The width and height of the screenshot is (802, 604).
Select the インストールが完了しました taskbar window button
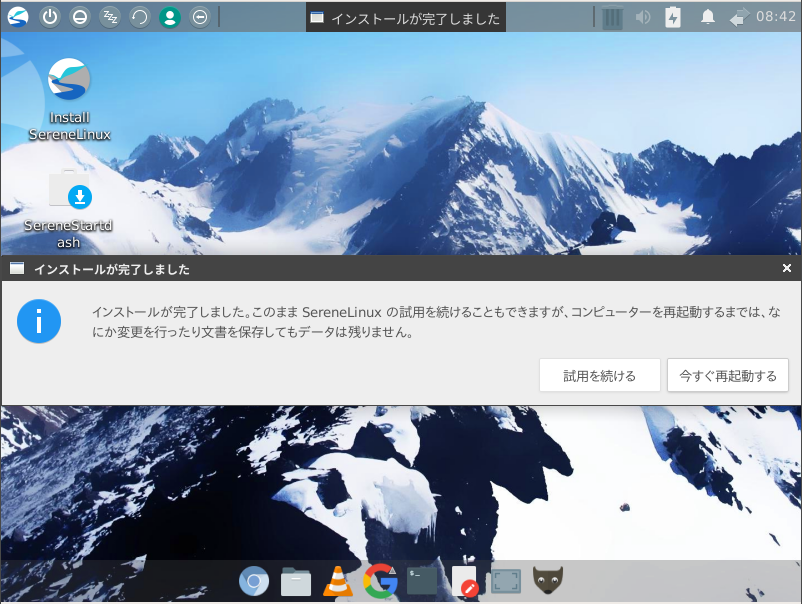point(406,17)
